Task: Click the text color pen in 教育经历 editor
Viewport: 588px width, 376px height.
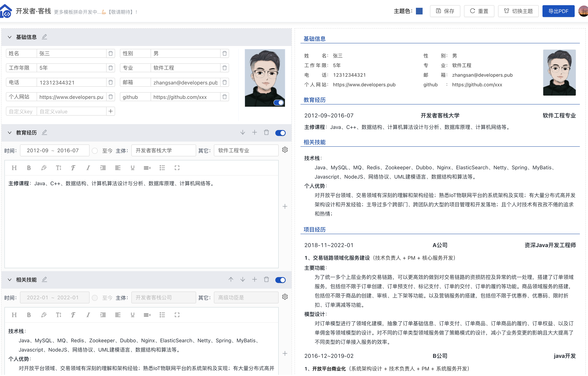Action: point(44,168)
